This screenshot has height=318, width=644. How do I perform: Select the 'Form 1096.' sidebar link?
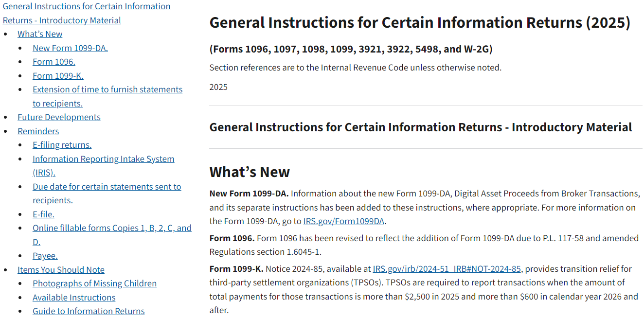[x=54, y=62]
